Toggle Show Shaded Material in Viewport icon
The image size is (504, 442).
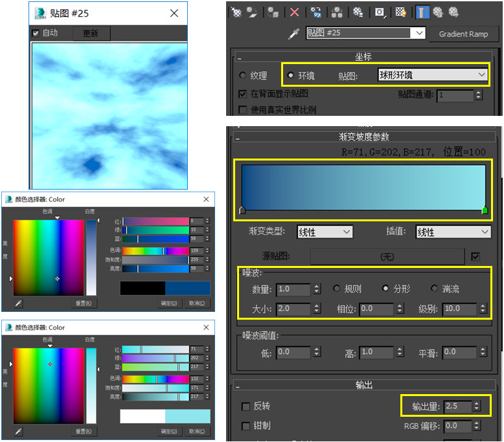tap(400, 12)
